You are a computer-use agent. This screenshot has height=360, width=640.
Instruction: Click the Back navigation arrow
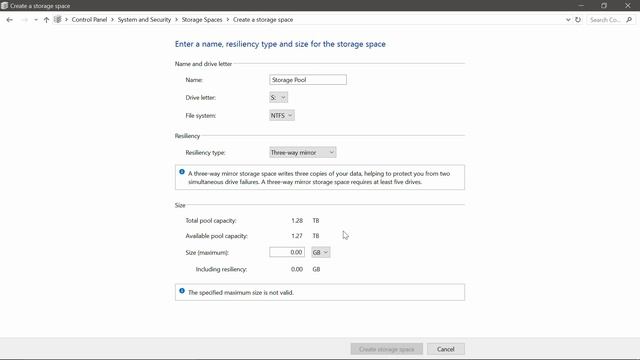(9, 20)
